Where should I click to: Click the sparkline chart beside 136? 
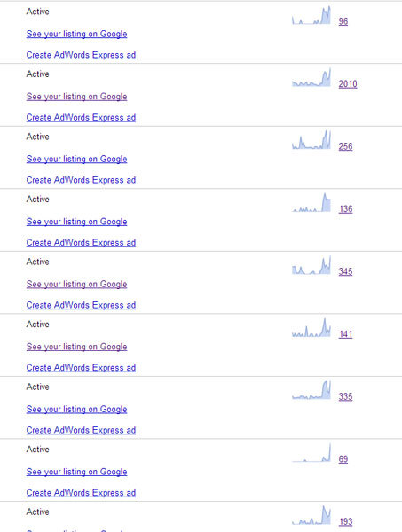tap(311, 202)
